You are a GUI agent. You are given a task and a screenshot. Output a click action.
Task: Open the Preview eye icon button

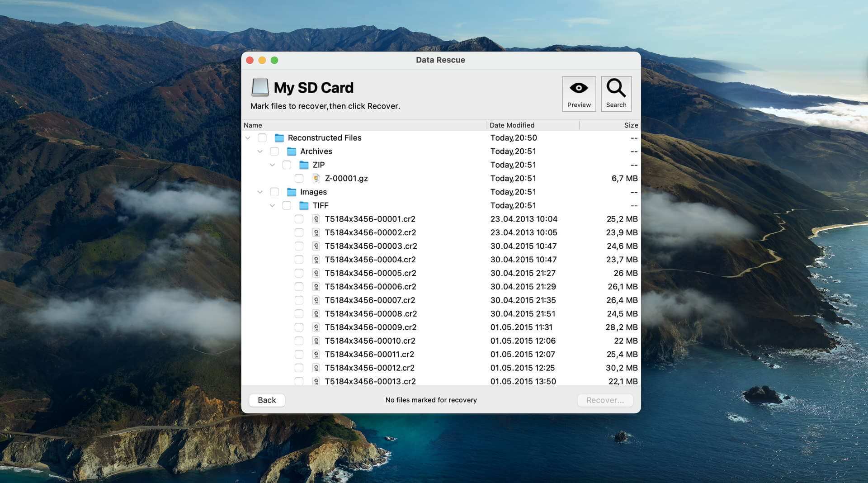coord(579,94)
